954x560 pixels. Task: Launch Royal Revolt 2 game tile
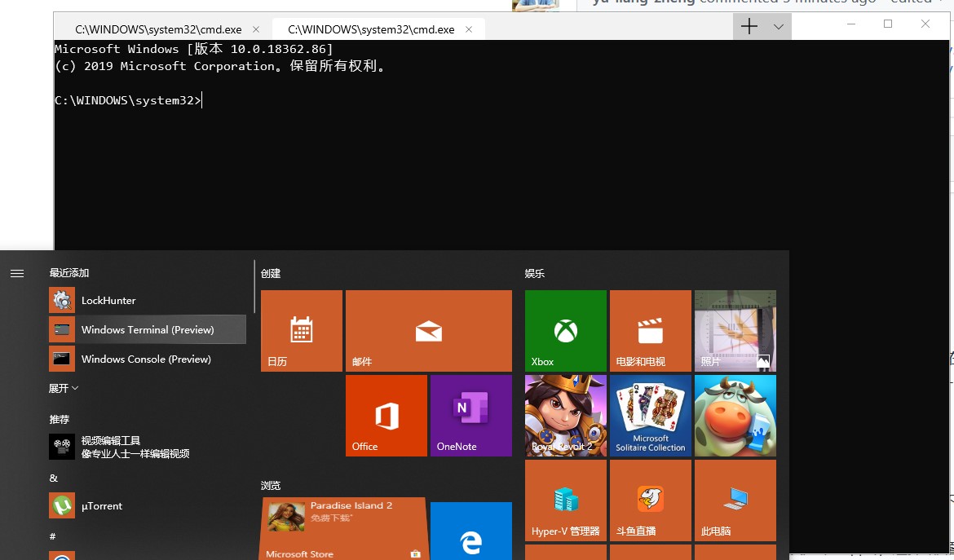tap(566, 415)
